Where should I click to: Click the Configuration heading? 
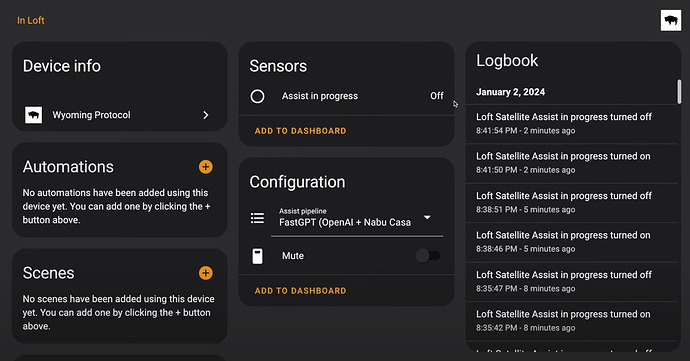297,182
